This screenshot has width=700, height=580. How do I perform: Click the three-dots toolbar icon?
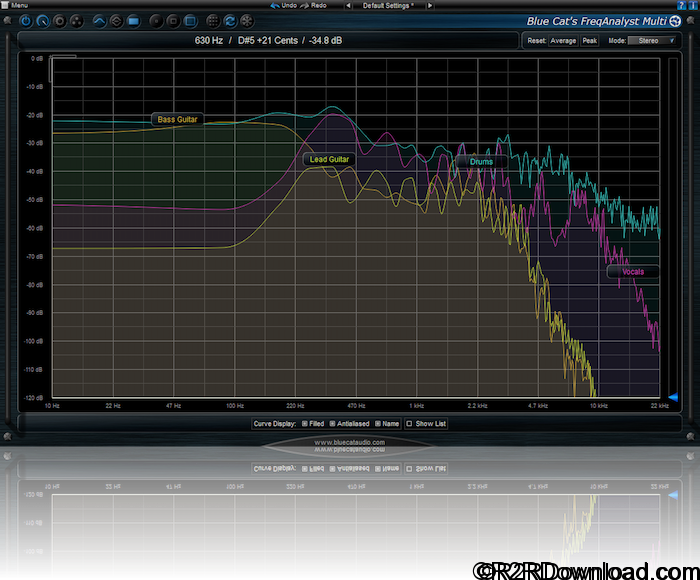tap(77, 21)
